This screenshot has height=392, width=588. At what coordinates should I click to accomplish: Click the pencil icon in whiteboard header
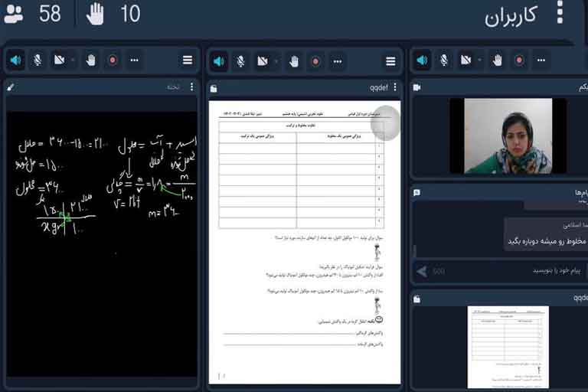point(11,87)
